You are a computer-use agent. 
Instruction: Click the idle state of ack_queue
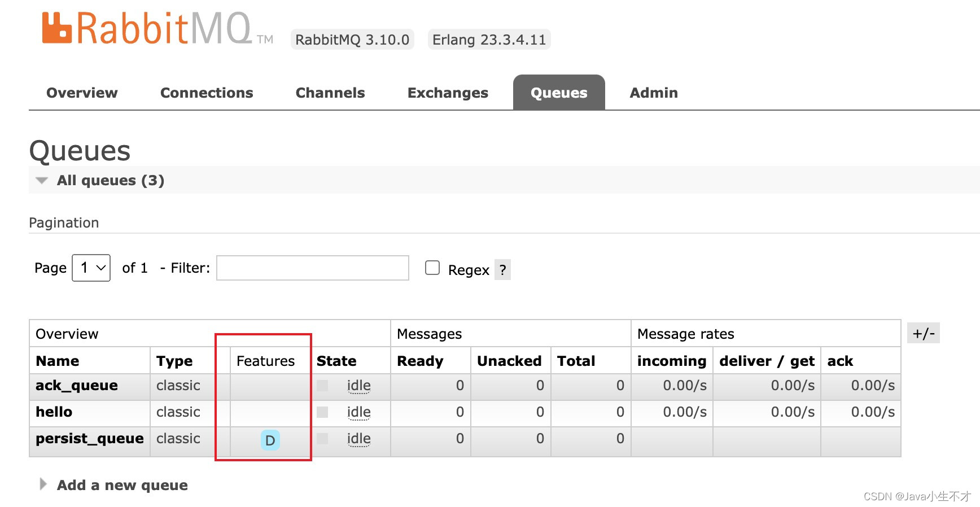359,386
